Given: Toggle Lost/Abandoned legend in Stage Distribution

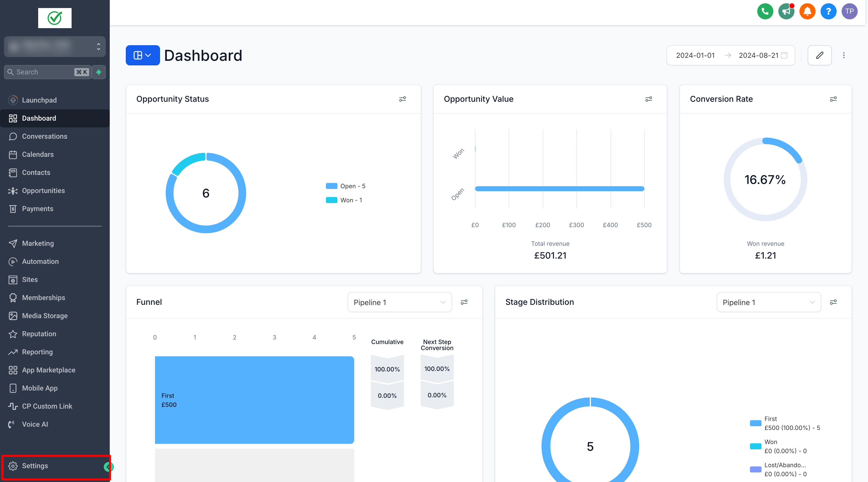Looking at the screenshot, I should 778,469.
